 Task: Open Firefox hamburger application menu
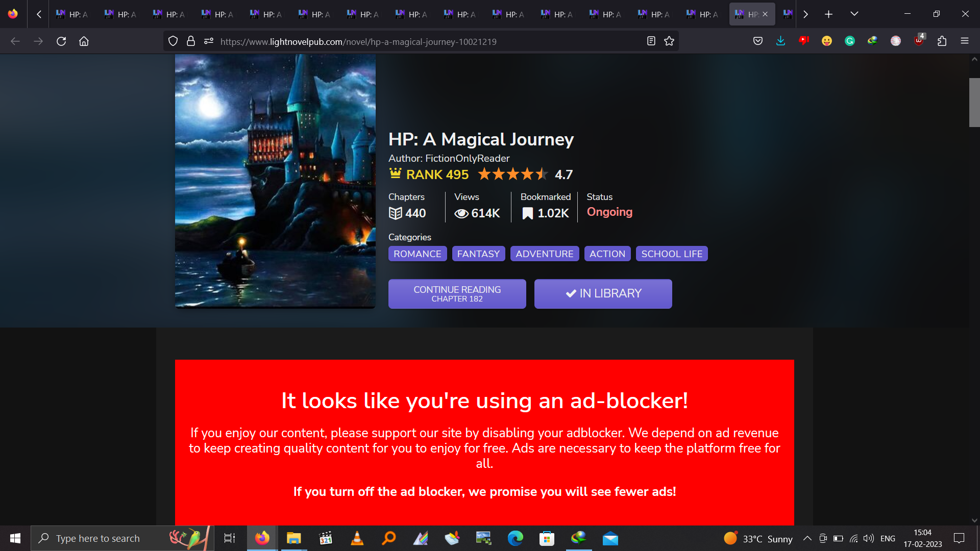coord(964,41)
